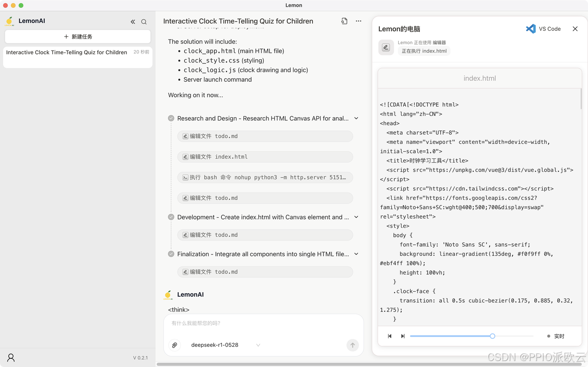Open the deepseek-r1-0528 model dropdown
The width and height of the screenshot is (588, 367).
point(226,345)
